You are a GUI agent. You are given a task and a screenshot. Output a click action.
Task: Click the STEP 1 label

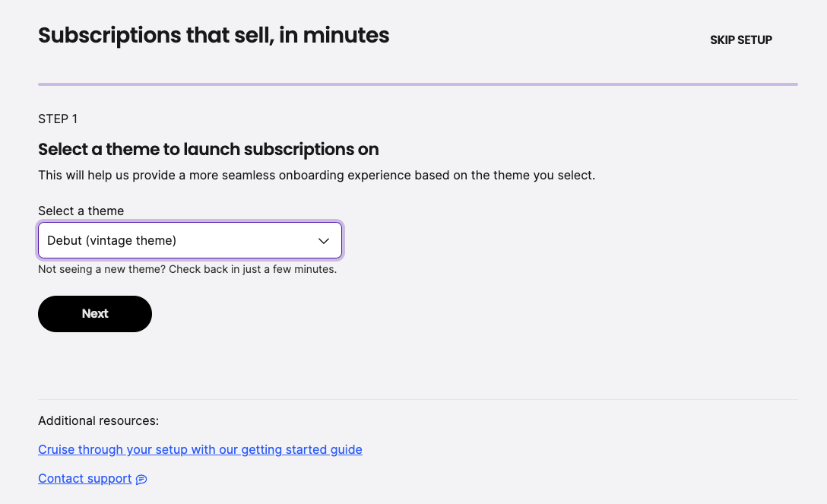tap(58, 119)
